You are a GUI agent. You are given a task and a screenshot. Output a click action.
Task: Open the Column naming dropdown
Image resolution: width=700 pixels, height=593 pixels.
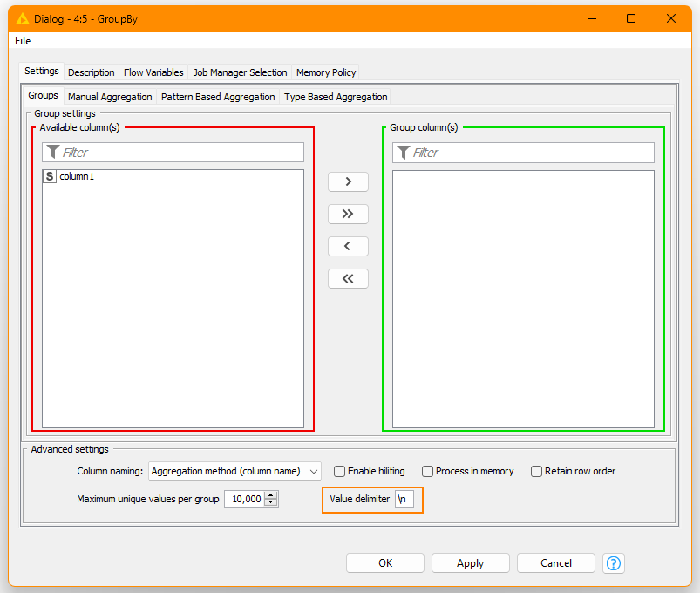tap(234, 471)
